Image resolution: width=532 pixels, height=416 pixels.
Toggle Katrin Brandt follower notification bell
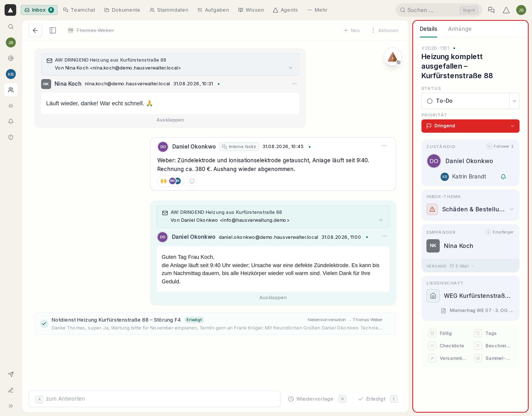[x=503, y=177]
